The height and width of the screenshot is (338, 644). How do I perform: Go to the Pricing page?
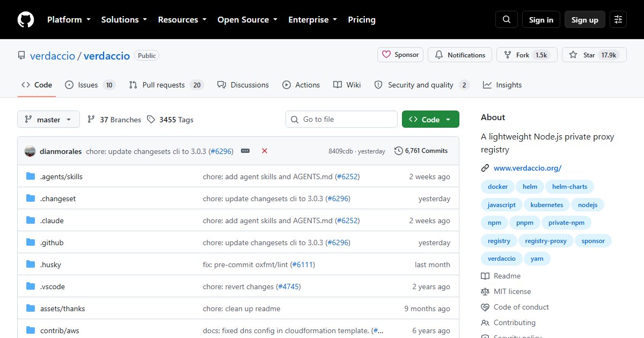click(362, 19)
